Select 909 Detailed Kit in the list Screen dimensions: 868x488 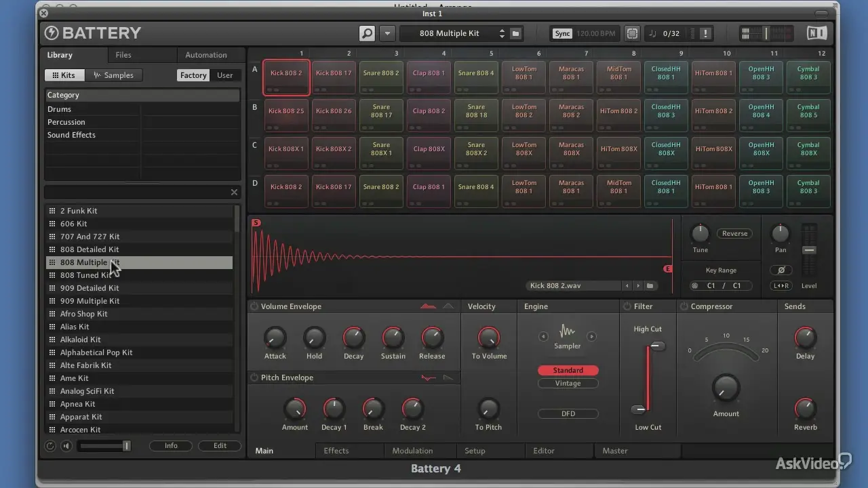tap(139, 288)
